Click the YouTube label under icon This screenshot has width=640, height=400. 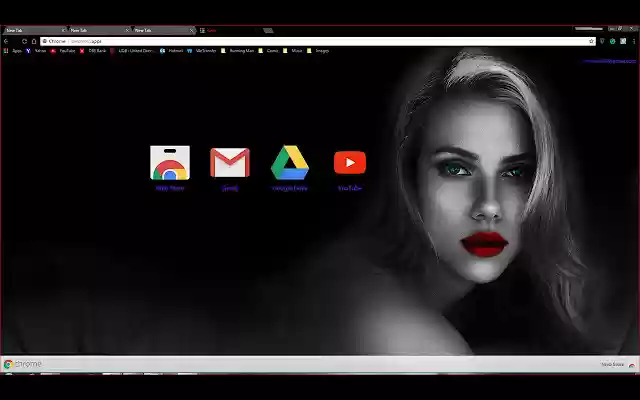pyautogui.click(x=350, y=188)
